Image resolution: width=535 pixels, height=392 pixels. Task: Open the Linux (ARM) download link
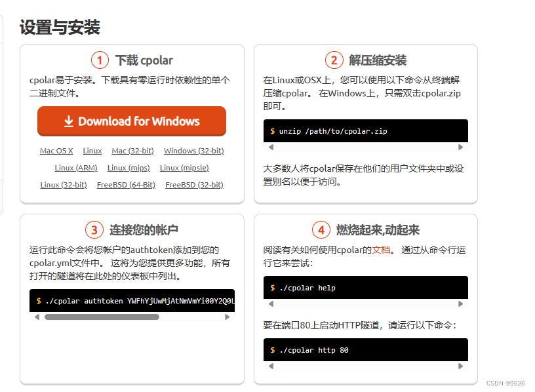(x=76, y=168)
